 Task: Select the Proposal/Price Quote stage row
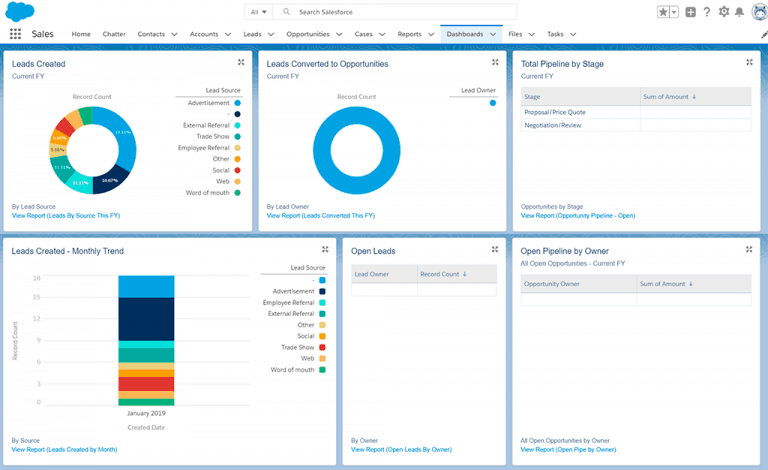click(636, 112)
